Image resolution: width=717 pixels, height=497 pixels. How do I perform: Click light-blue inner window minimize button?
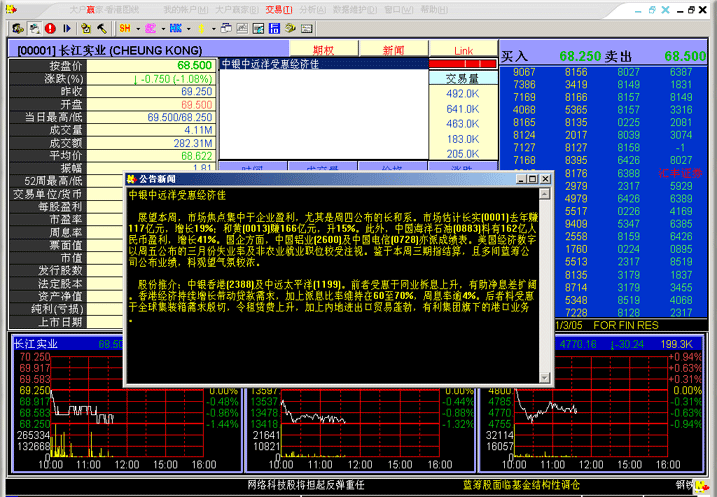click(x=638, y=11)
